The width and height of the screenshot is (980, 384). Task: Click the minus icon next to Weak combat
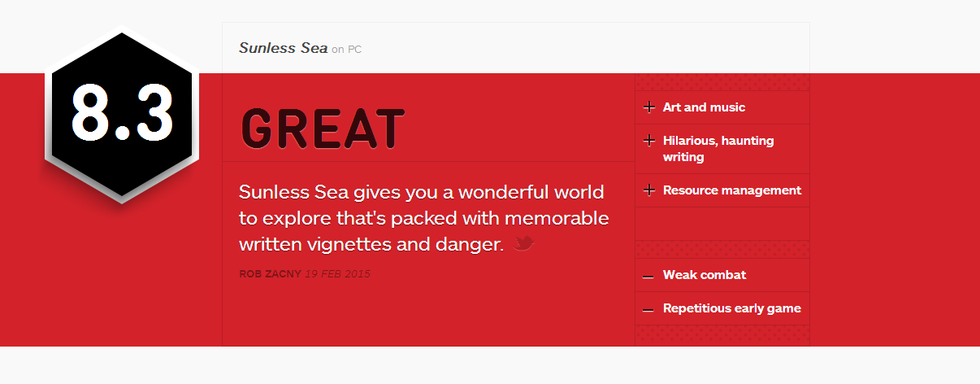coord(648,277)
